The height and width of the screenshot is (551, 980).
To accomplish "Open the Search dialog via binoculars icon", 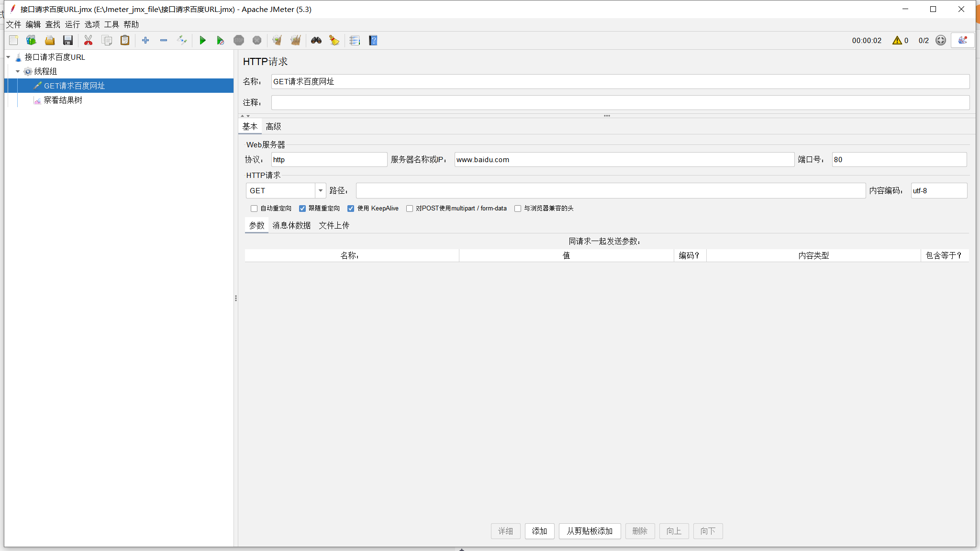I will click(316, 40).
